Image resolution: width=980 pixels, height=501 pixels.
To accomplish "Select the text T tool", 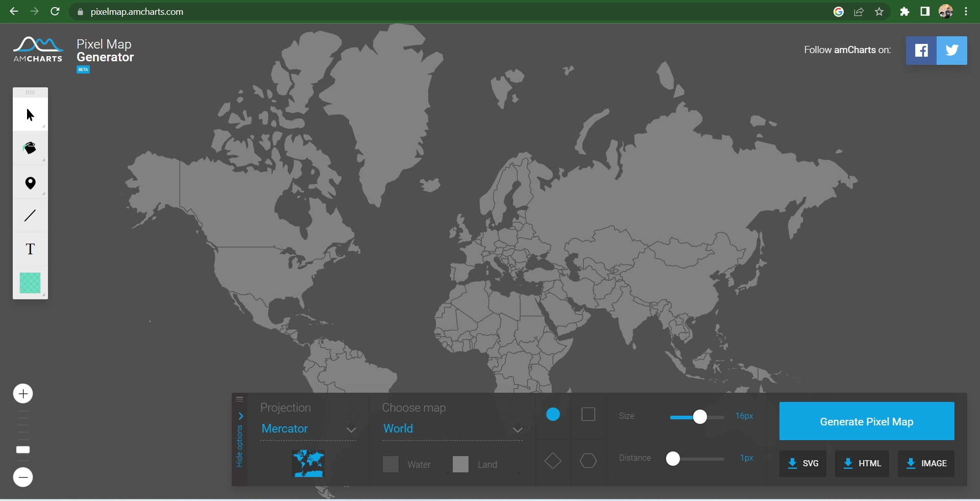I will click(30, 249).
